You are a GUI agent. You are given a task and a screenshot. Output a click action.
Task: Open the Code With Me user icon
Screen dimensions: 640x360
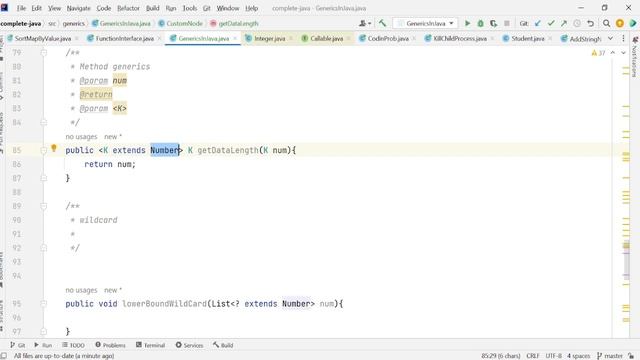pos(364,24)
